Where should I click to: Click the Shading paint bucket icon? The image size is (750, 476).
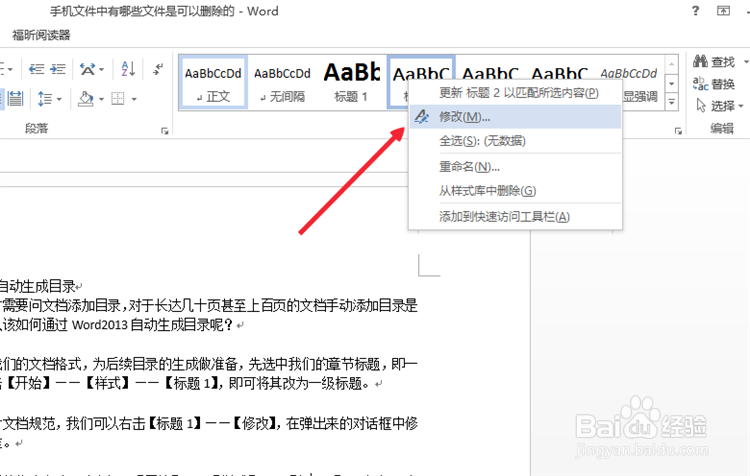pos(86,99)
